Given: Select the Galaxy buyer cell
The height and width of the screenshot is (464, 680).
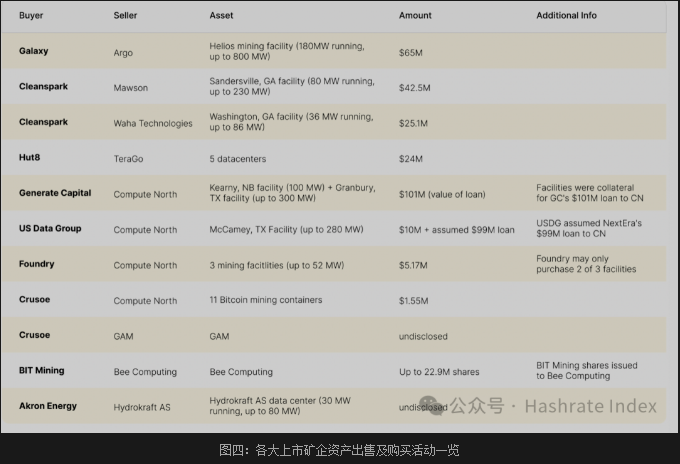Looking at the screenshot, I should 33,51.
